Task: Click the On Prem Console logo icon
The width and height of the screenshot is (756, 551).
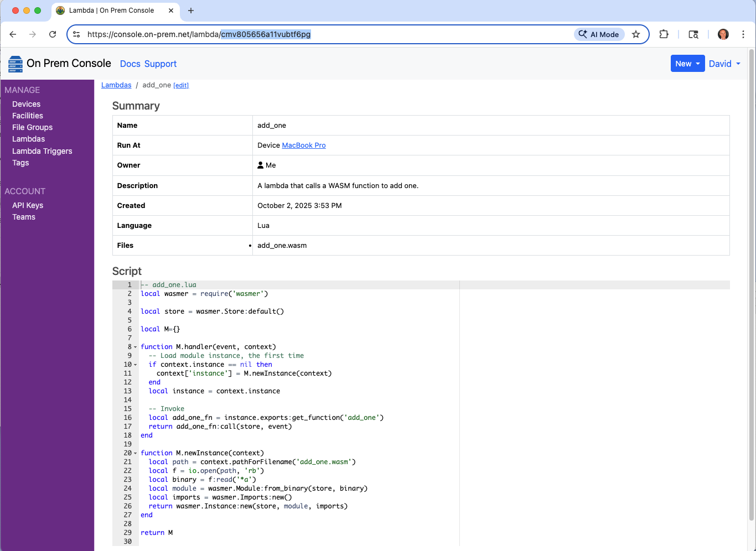Action: click(15, 64)
